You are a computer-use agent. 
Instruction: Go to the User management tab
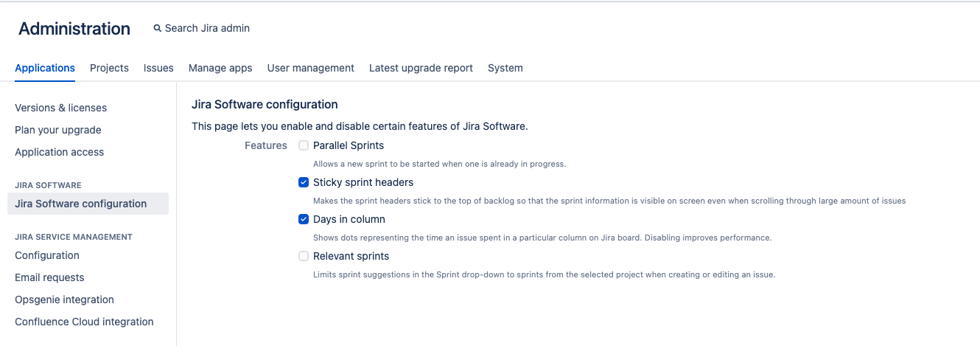[x=311, y=68]
